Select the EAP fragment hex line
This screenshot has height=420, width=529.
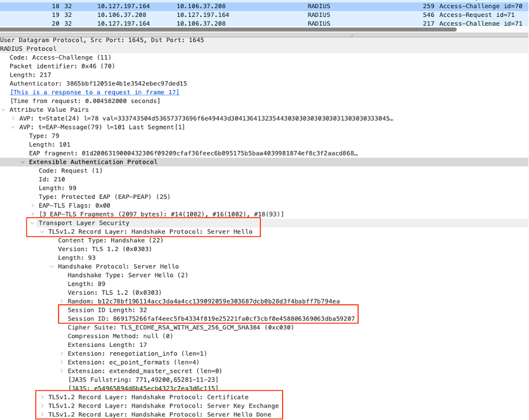[x=193, y=153]
